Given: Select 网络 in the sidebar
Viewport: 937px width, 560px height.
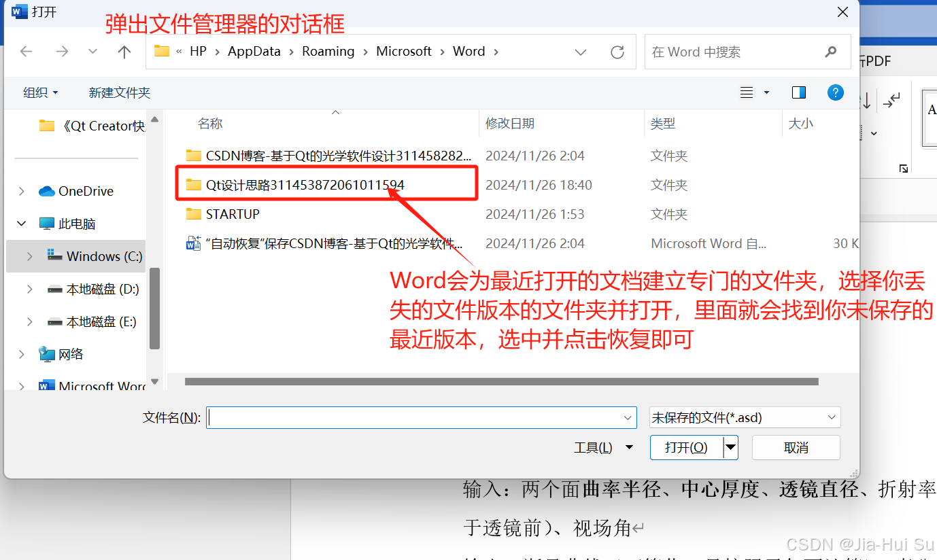Looking at the screenshot, I should point(61,354).
